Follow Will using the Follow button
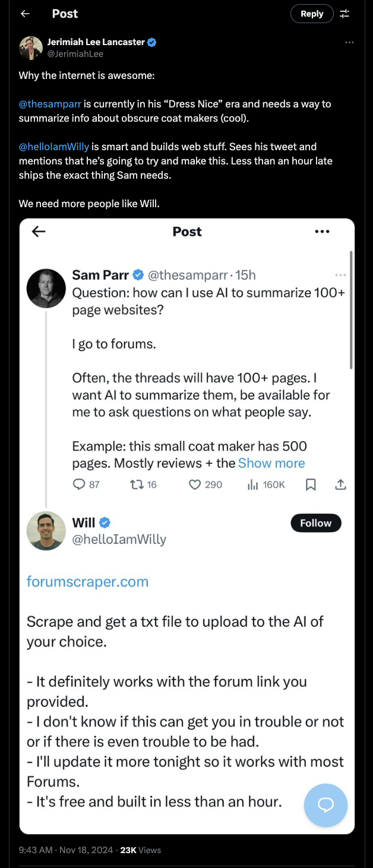The height and width of the screenshot is (868, 373). click(x=315, y=522)
